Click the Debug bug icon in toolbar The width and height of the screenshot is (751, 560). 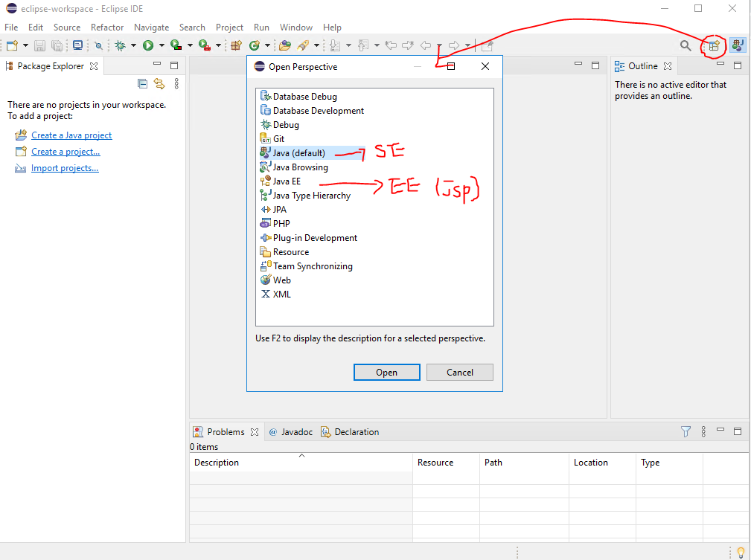coord(121,45)
